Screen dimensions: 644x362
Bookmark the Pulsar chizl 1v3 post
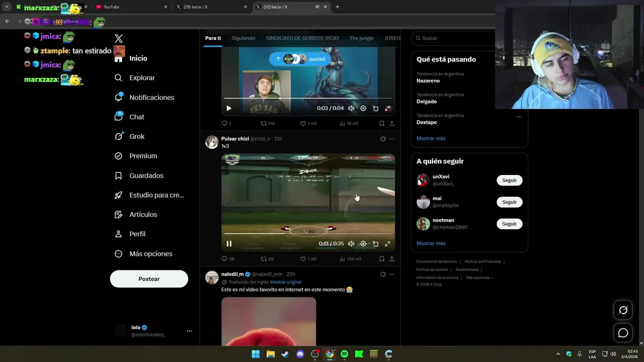[382, 259]
